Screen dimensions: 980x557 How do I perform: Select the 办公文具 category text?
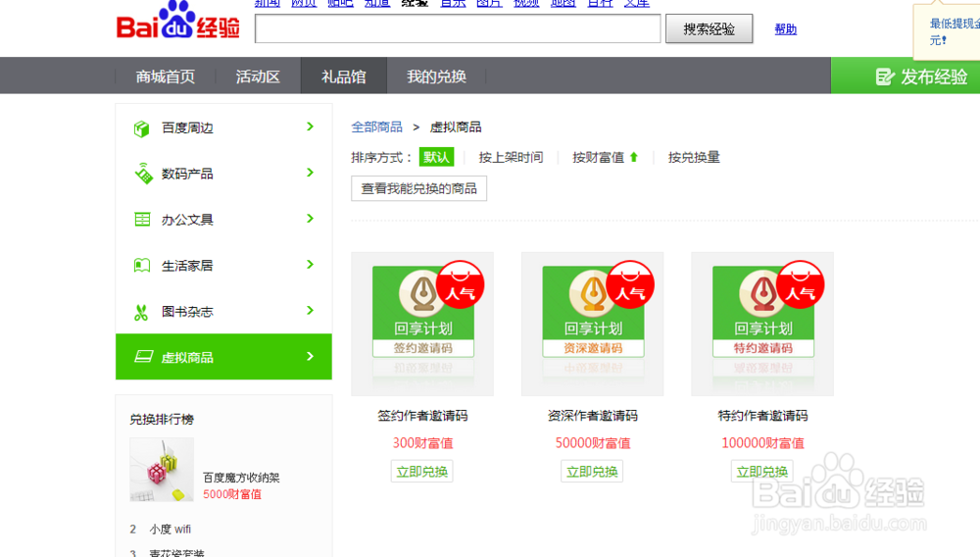pyautogui.click(x=187, y=220)
